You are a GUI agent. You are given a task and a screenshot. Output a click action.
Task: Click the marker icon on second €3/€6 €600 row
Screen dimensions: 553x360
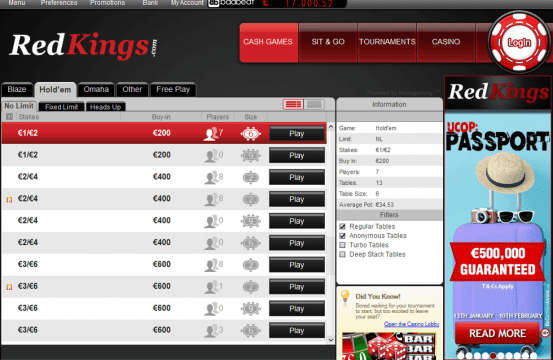coord(10,287)
